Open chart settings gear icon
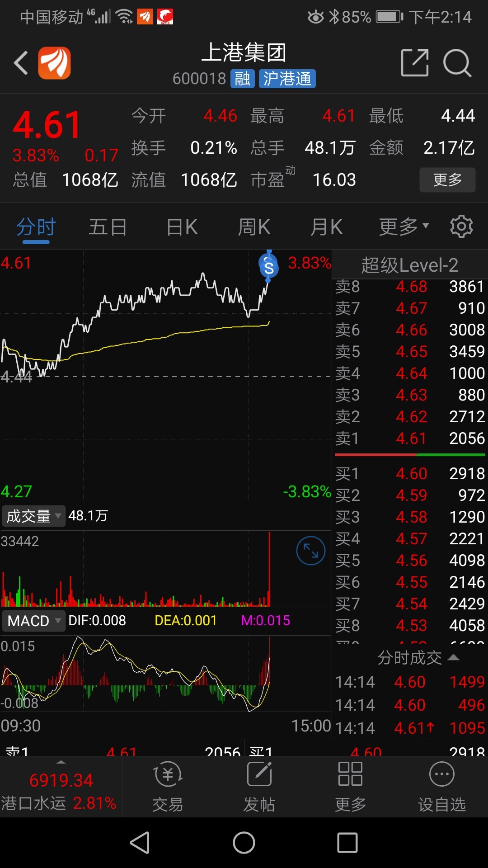Image resolution: width=488 pixels, height=868 pixels. 461,226
